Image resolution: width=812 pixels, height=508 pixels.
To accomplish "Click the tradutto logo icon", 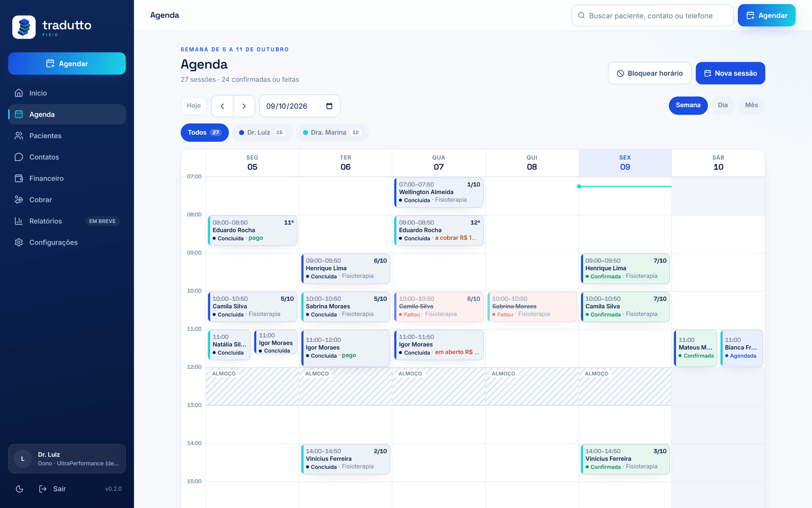I will (x=24, y=27).
